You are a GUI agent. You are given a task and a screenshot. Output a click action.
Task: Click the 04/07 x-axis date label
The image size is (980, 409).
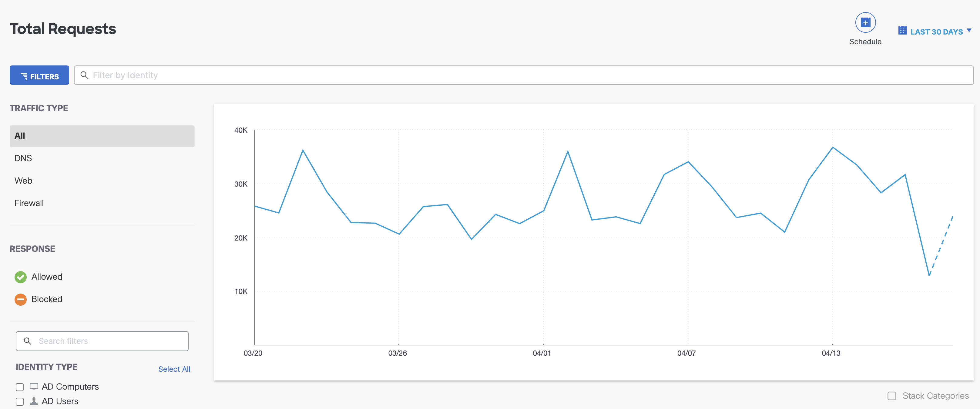point(686,353)
